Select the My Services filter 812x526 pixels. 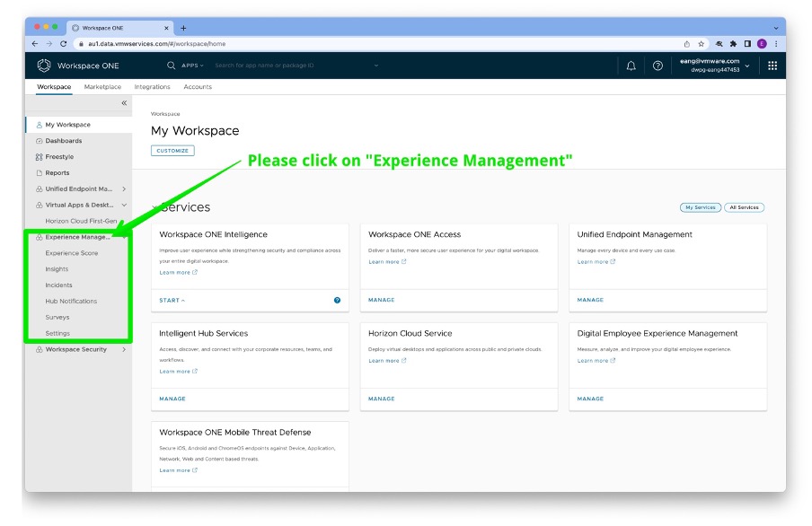pos(700,207)
